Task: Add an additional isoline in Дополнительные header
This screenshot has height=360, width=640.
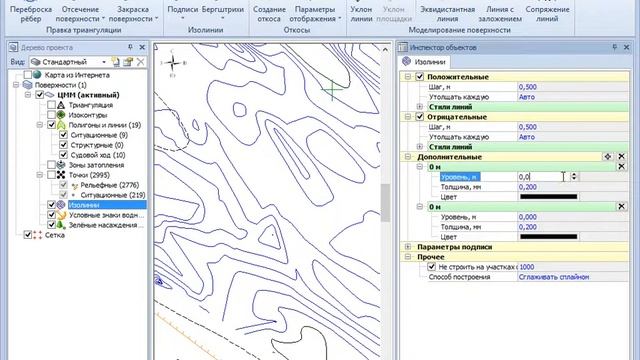Action: pos(608,156)
